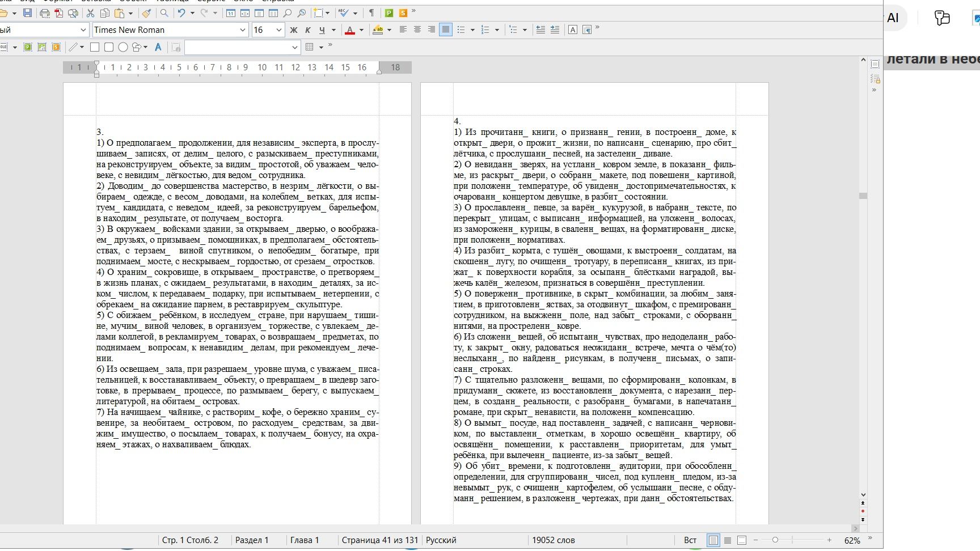Toggle Italic (К) formatting

pyautogui.click(x=308, y=30)
